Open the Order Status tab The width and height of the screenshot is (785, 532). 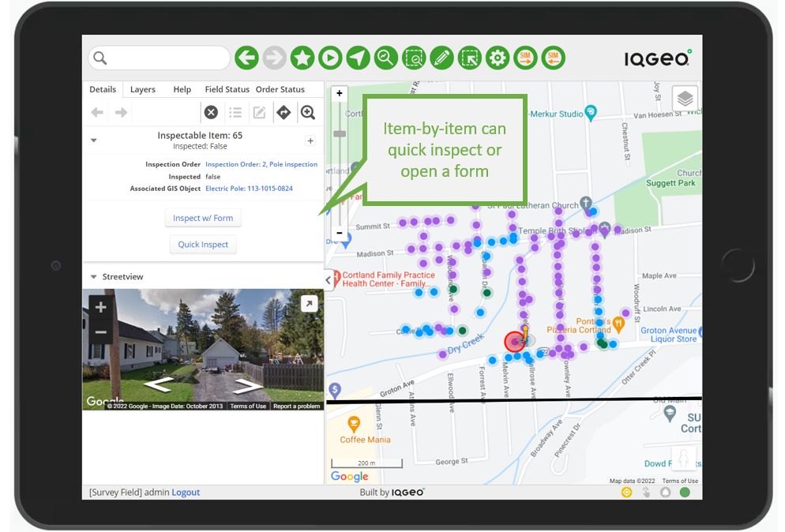[x=280, y=89]
